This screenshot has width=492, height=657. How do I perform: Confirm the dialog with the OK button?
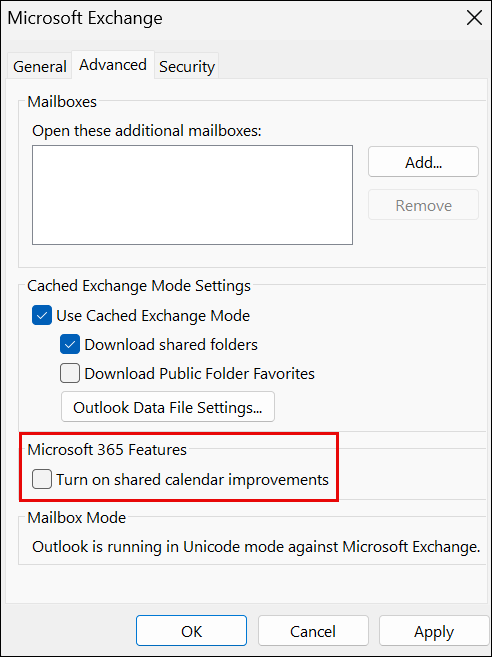pyautogui.click(x=192, y=631)
